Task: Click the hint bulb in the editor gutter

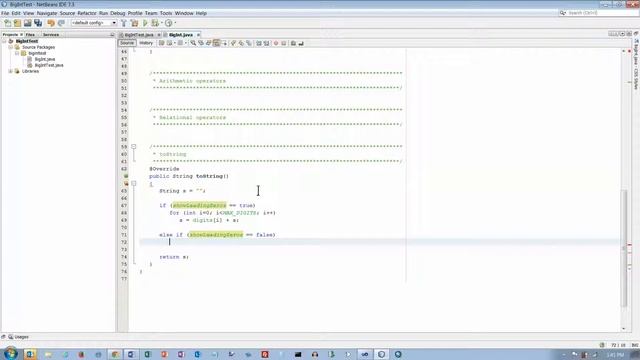Action: pyautogui.click(x=126, y=184)
